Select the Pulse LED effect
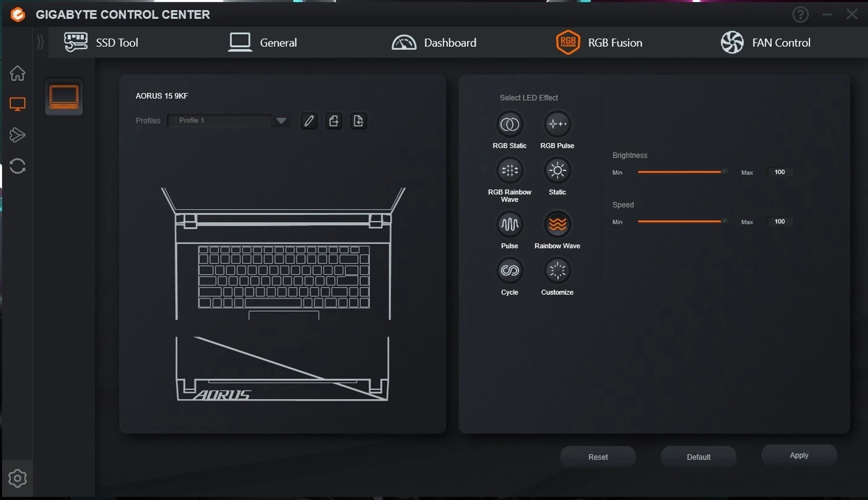The width and height of the screenshot is (868, 500). click(509, 224)
